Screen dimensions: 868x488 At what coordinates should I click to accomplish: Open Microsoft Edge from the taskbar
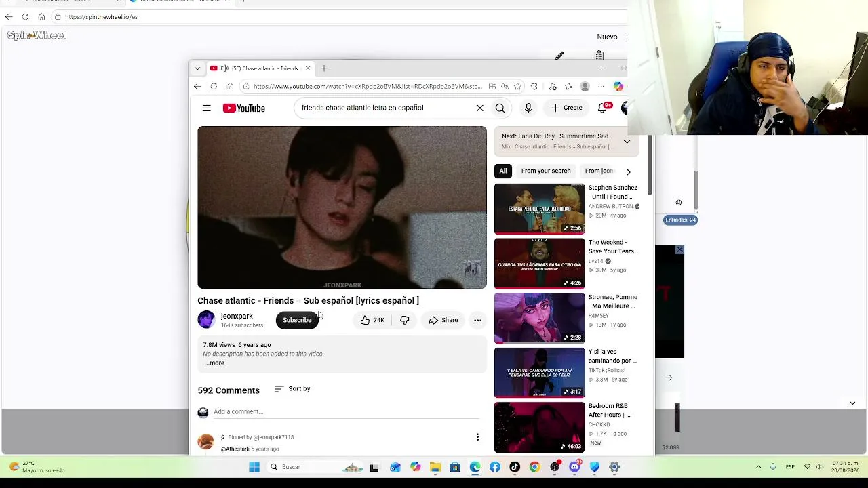point(475,467)
